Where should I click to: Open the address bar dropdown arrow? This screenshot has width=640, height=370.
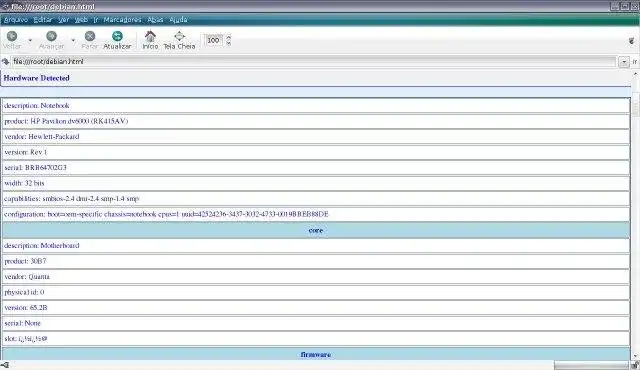pyautogui.click(x=624, y=62)
